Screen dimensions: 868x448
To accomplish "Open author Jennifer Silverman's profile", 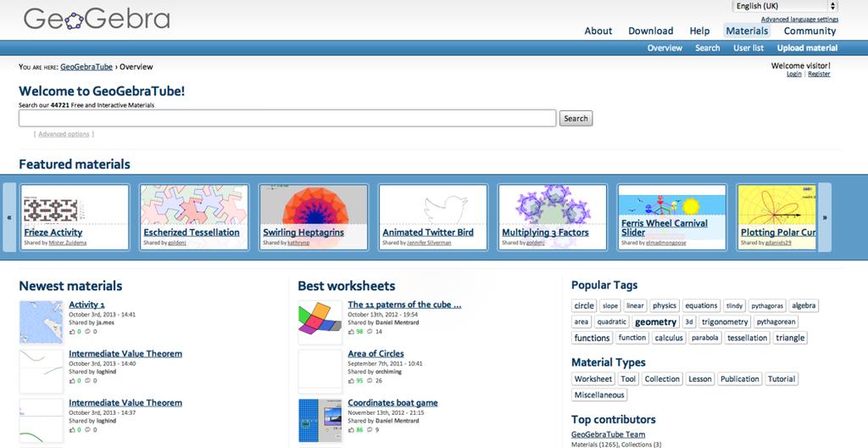I will pos(428,243).
